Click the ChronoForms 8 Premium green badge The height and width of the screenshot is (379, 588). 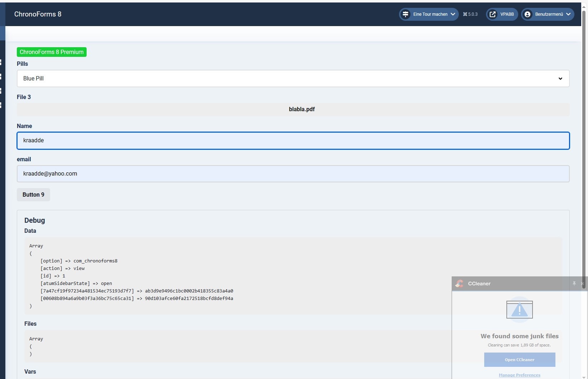click(x=52, y=52)
